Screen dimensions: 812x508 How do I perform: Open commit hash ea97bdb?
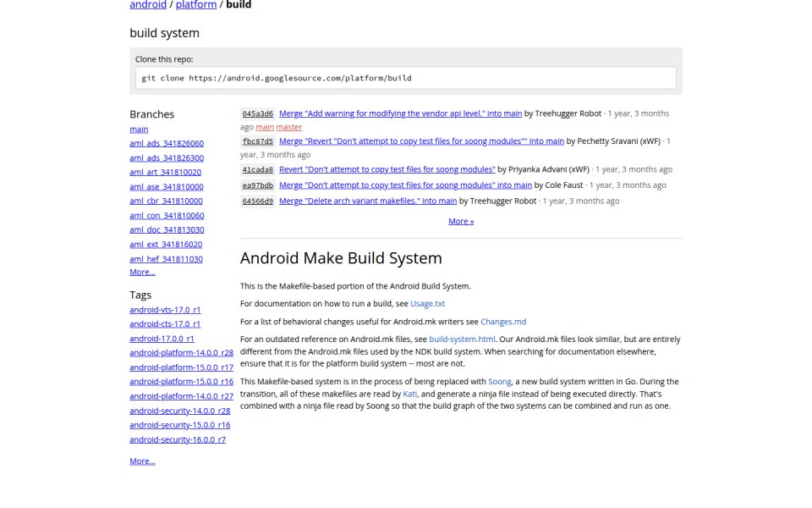tap(257, 185)
